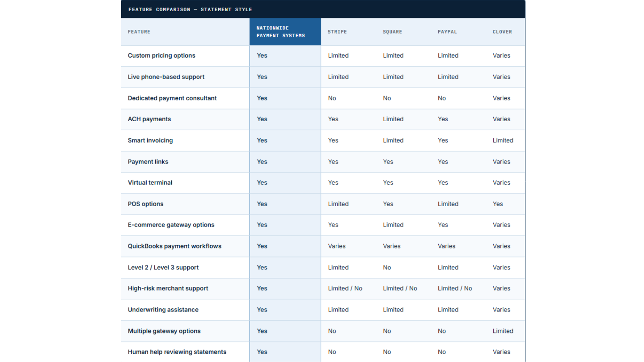644x362 pixels.
Task: Select PayPal's 'Yes' in the ACH payments row
Action: point(443,119)
